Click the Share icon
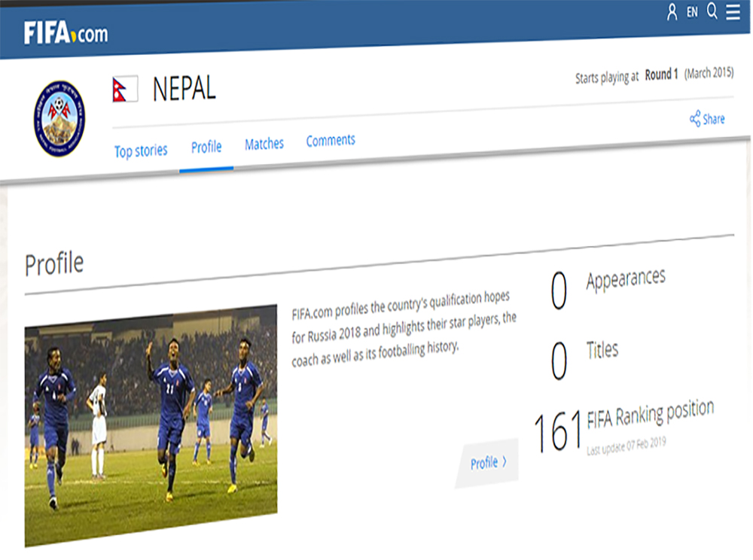 (x=695, y=118)
